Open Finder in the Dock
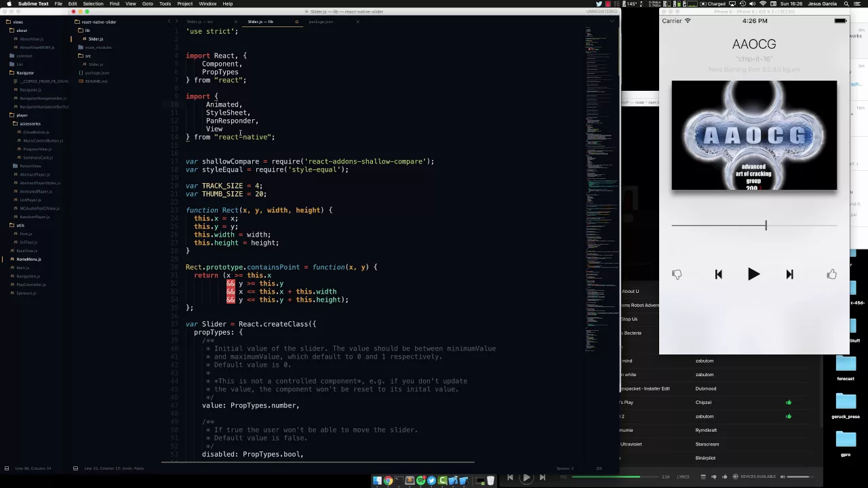 (378, 481)
